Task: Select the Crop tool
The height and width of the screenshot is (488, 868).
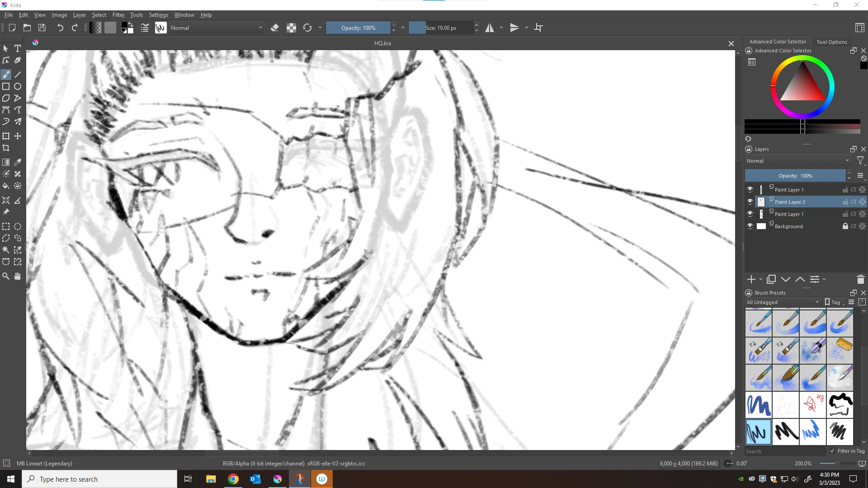Action: click(6, 148)
